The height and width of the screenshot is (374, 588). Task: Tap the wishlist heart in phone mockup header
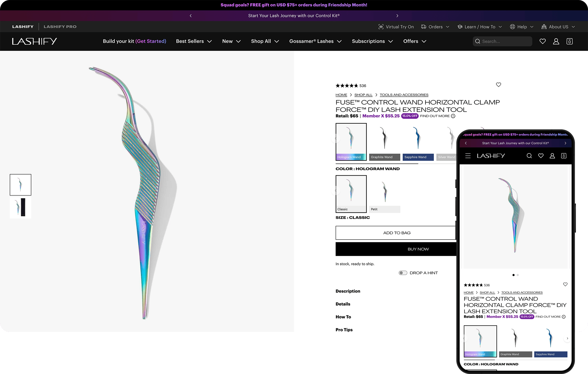tap(541, 156)
